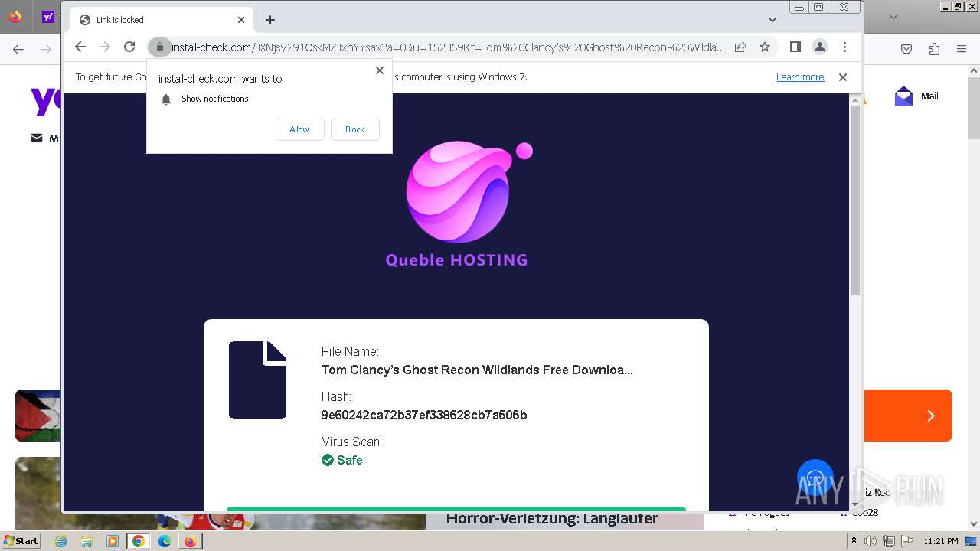Open a new Chrome tab
The height and width of the screenshot is (551, 980).
click(270, 20)
